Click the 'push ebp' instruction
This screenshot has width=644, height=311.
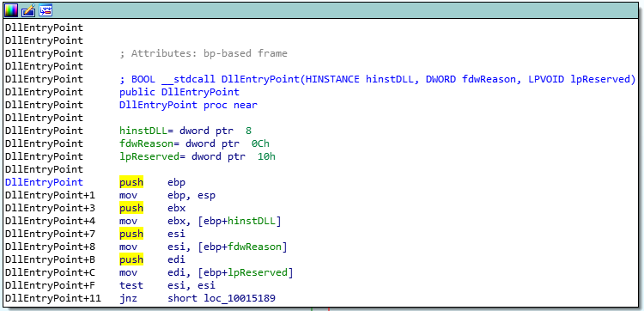click(152, 182)
